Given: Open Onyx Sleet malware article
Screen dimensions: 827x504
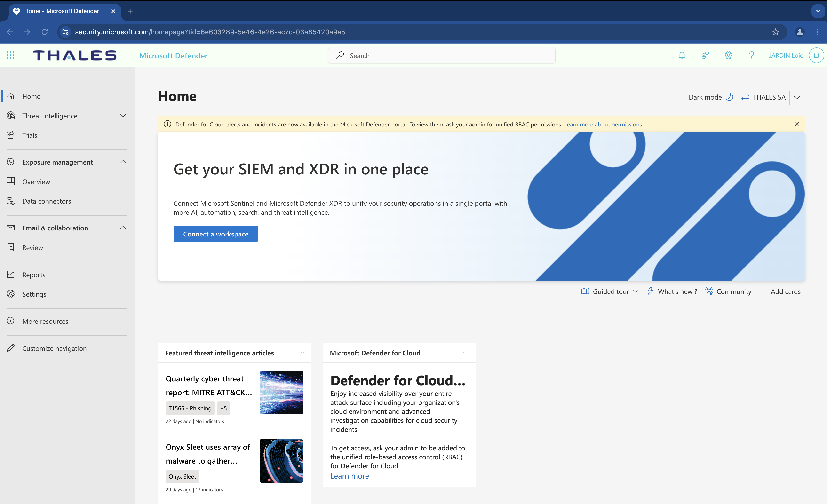Looking at the screenshot, I should click(x=208, y=454).
